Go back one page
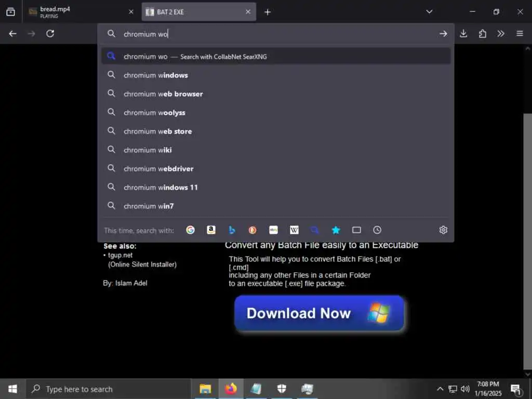This screenshot has width=532, height=399. point(12,34)
